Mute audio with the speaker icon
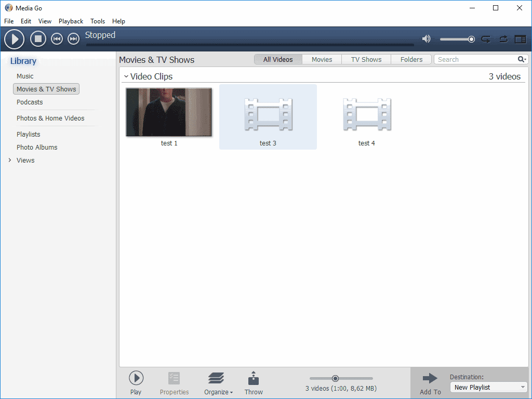The height and width of the screenshot is (399, 532). [x=426, y=39]
